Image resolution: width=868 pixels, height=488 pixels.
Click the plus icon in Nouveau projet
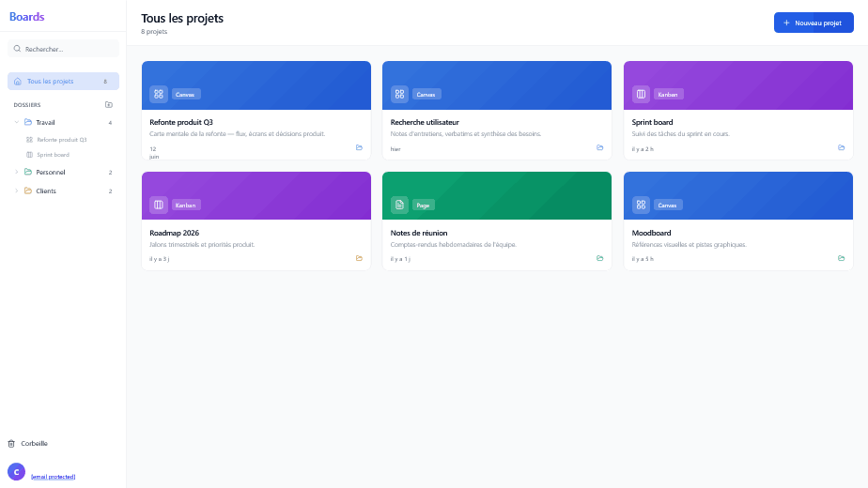pyautogui.click(x=786, y=23)
